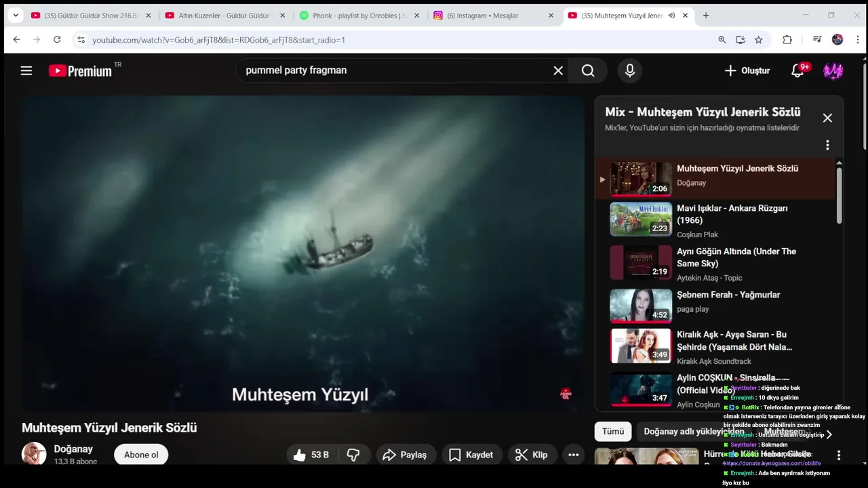Image resolution: width=868 pixels, height=488 pixels.
Task: View site information icon in address bar
Action: [81, 40]
